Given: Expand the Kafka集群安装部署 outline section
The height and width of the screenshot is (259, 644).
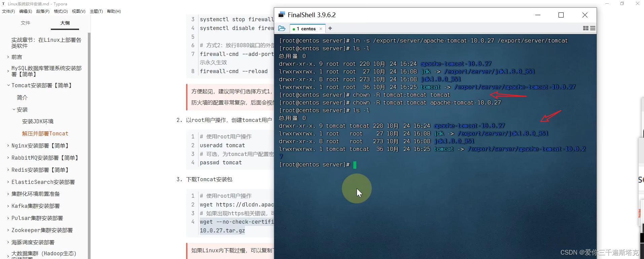Looking at the screenshot, I should [x=8, y=206].
